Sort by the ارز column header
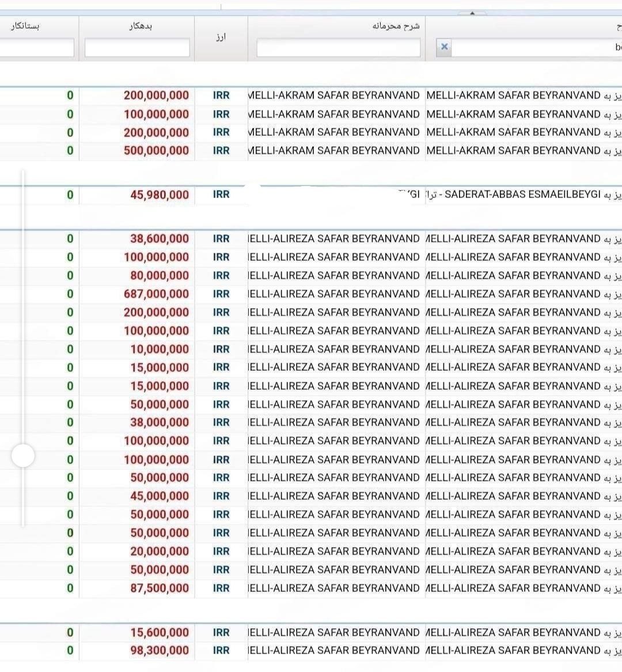This screenshot has height=672, width=622. point(221,37)
